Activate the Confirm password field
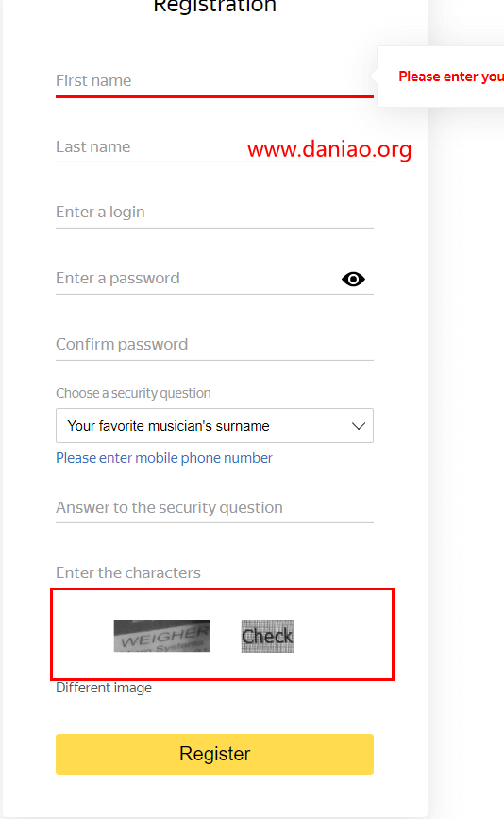 [x=214, y=344]
